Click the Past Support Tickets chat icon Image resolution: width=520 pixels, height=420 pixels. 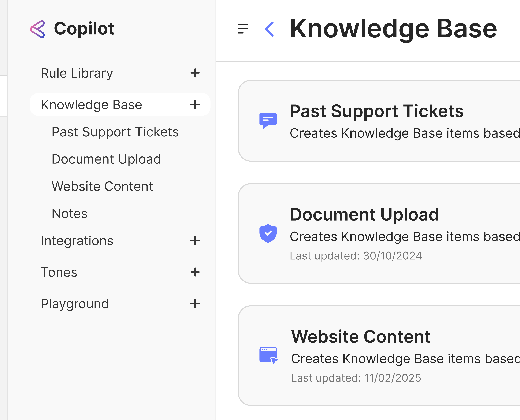pyautogui.click(x=268, y=121)
